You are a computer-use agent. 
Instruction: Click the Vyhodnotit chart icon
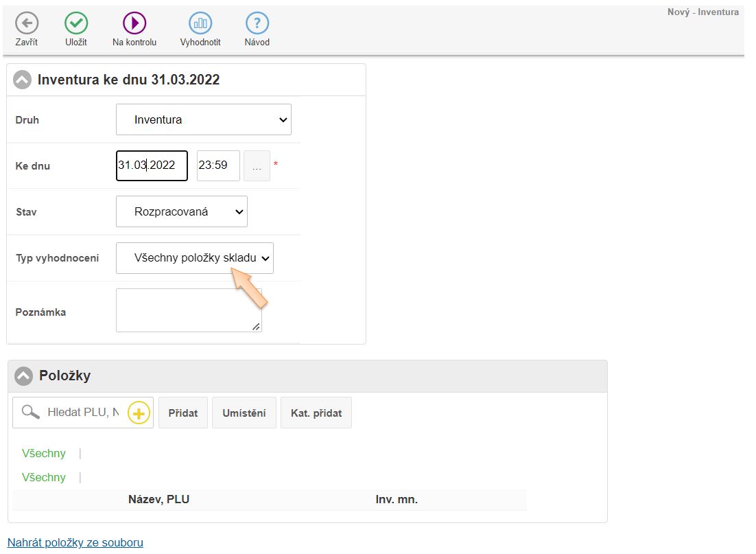click(x=200, y=23)
